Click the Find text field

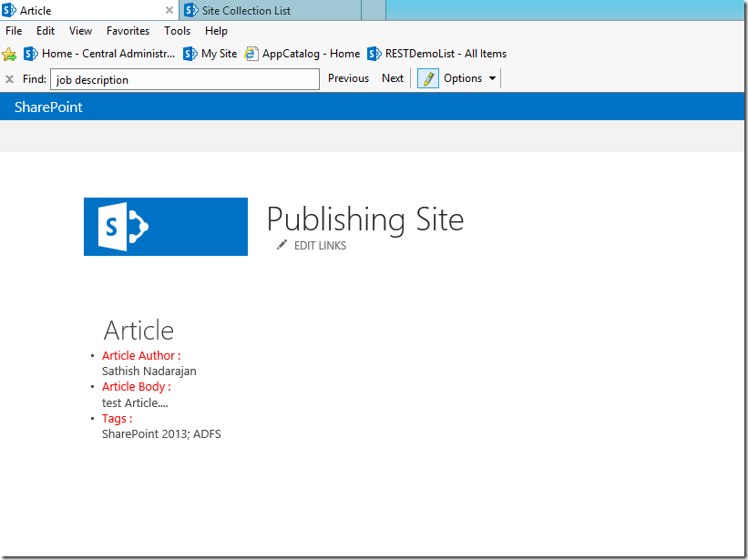tap(185, 79)
